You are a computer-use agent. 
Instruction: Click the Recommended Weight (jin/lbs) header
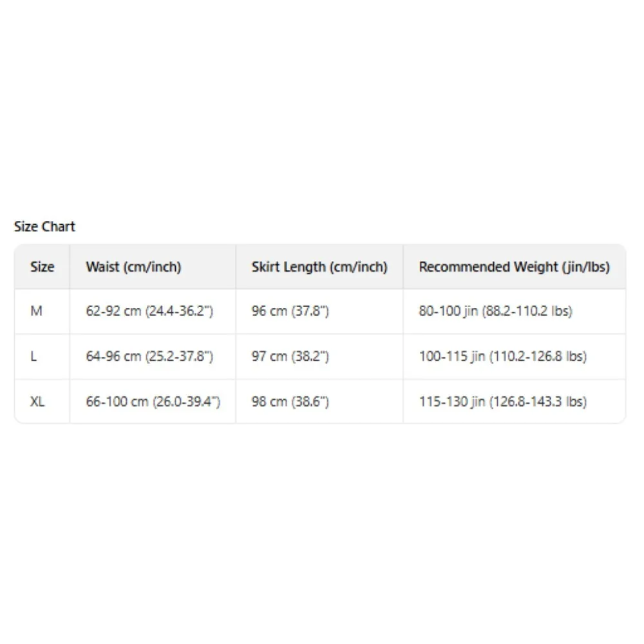(x=514, y=267)
